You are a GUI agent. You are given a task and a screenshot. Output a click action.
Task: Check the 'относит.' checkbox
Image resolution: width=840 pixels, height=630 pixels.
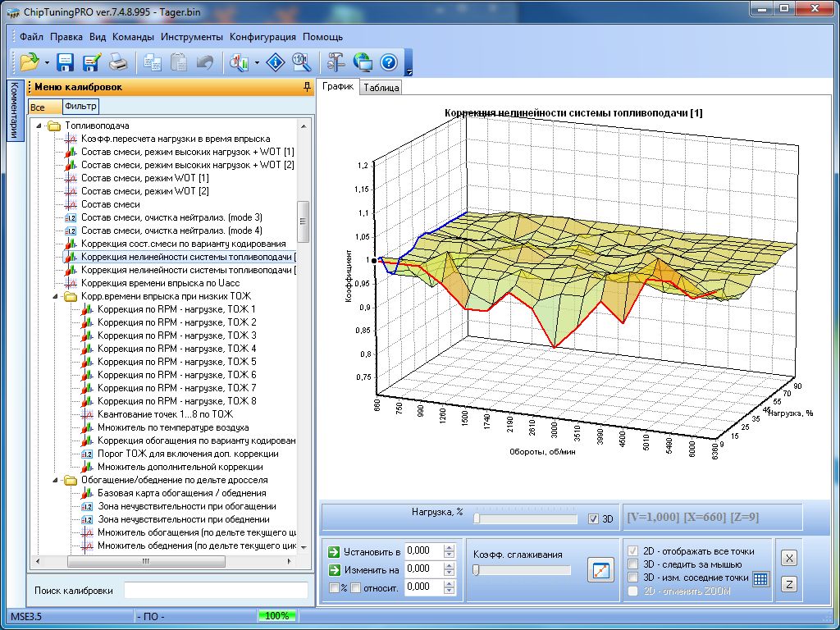pos(356,587)
